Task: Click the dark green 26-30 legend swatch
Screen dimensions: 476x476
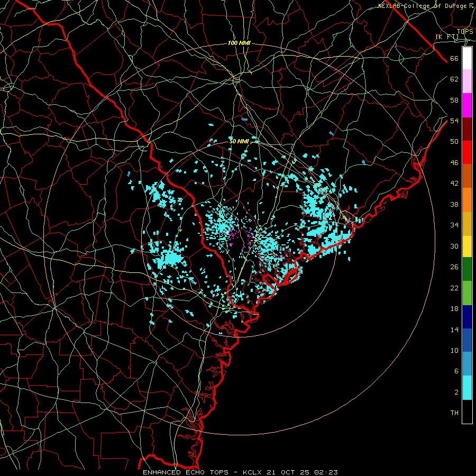Action: (467, 269)
